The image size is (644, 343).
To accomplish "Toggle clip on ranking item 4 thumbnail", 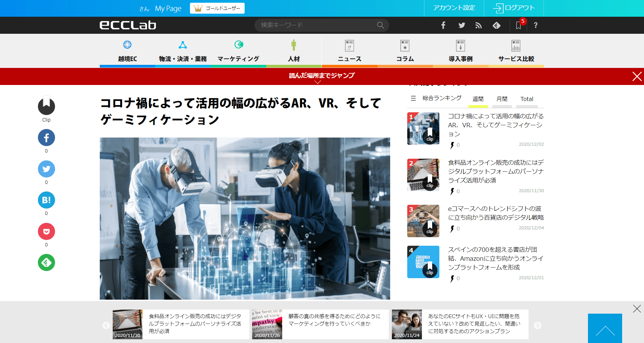I will point(430,269).
